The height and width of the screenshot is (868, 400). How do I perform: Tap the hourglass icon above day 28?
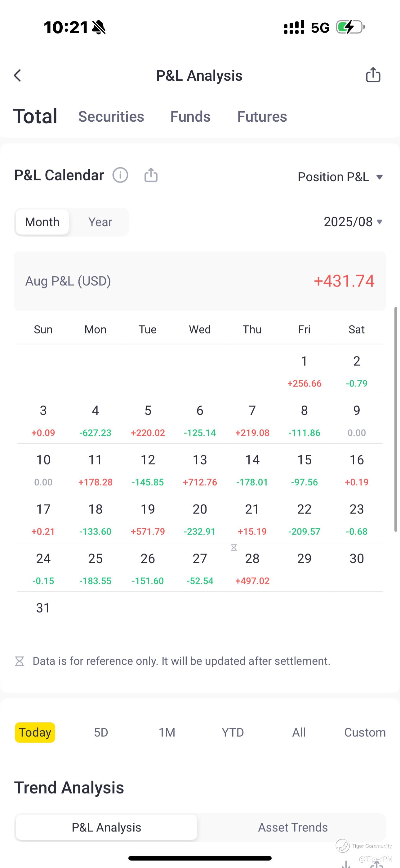pyautogui.click(x=234, y=548)
